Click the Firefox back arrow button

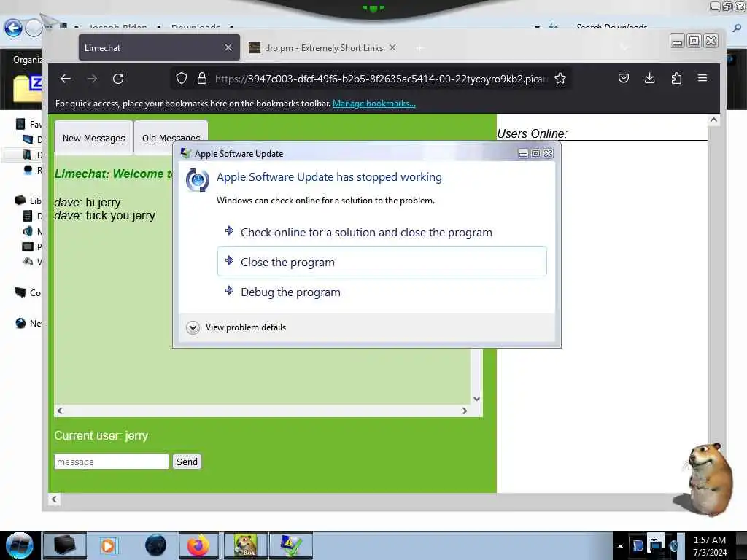tap(66, 79)
